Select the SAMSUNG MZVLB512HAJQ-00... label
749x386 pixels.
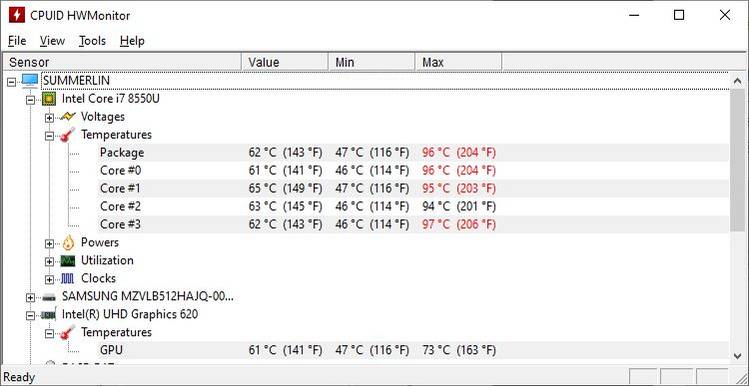148,296
